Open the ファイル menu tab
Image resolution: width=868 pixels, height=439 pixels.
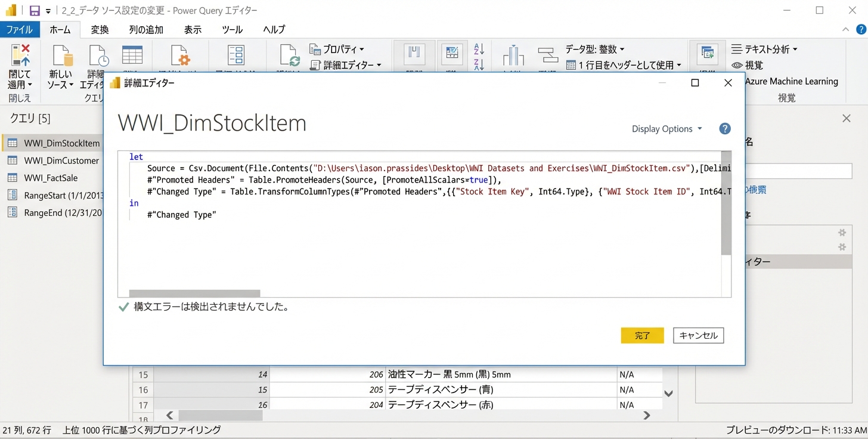[20, 29]
